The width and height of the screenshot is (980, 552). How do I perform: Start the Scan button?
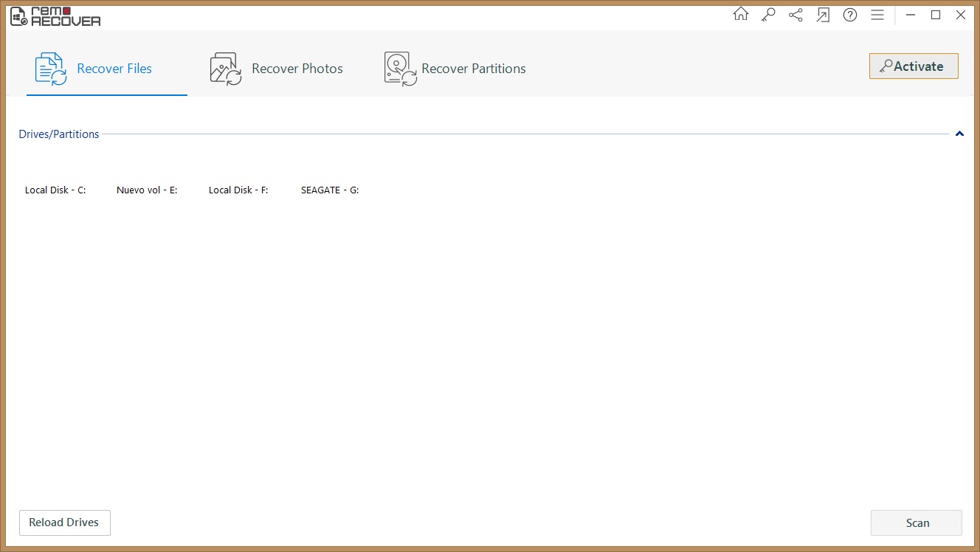917,522
